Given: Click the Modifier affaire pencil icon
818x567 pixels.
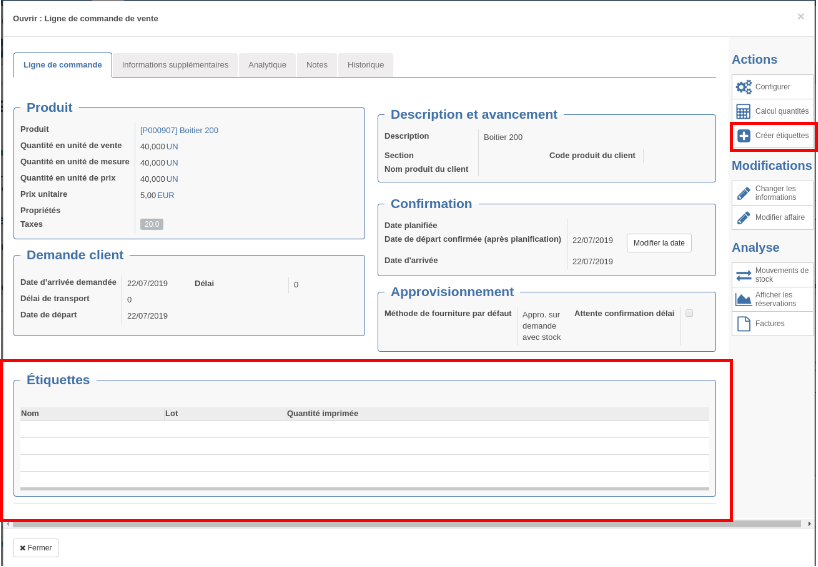Looking at the screenshot, I should (743, 218).
